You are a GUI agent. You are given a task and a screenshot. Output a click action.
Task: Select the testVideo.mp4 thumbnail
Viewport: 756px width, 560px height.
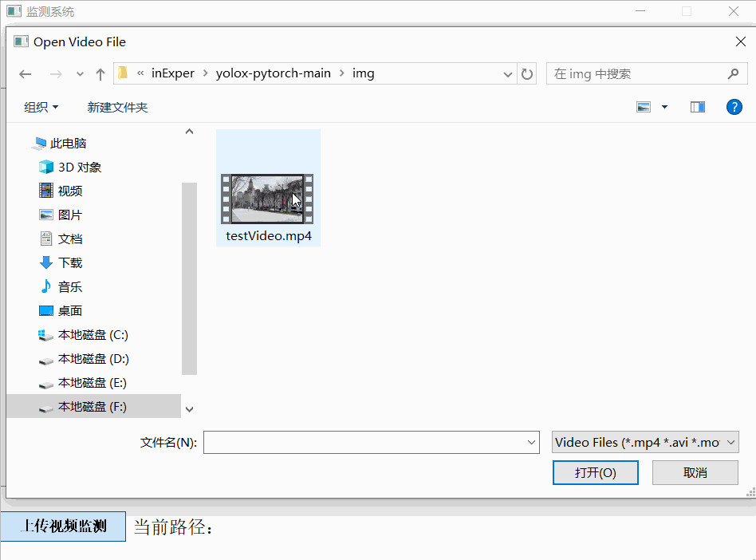[267, 198]
